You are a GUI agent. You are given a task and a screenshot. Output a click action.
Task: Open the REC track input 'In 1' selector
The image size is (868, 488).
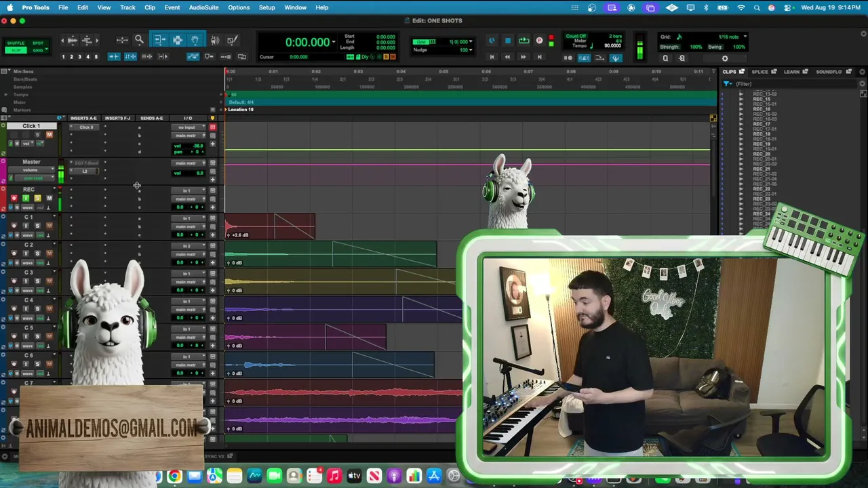[189, 190]
